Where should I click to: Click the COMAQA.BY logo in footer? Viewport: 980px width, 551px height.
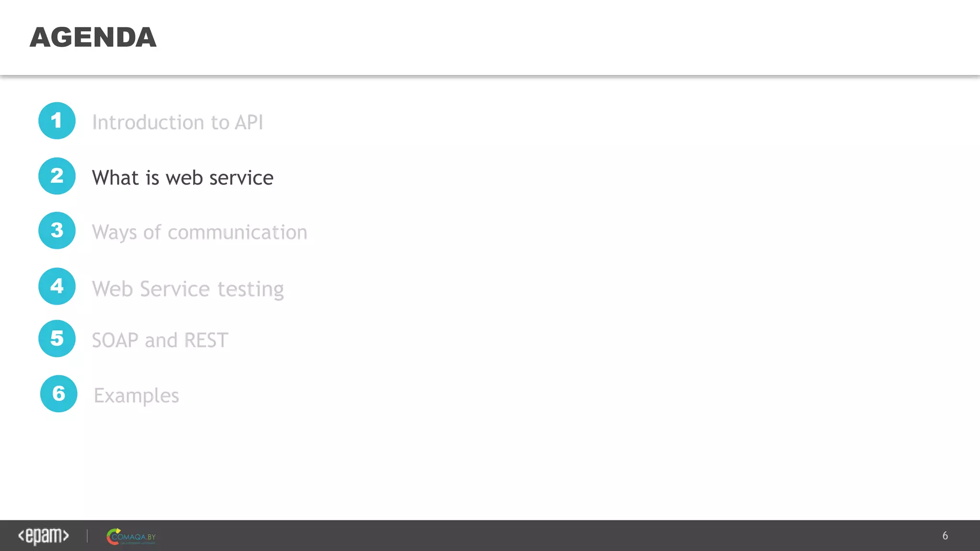pos(131,537)
